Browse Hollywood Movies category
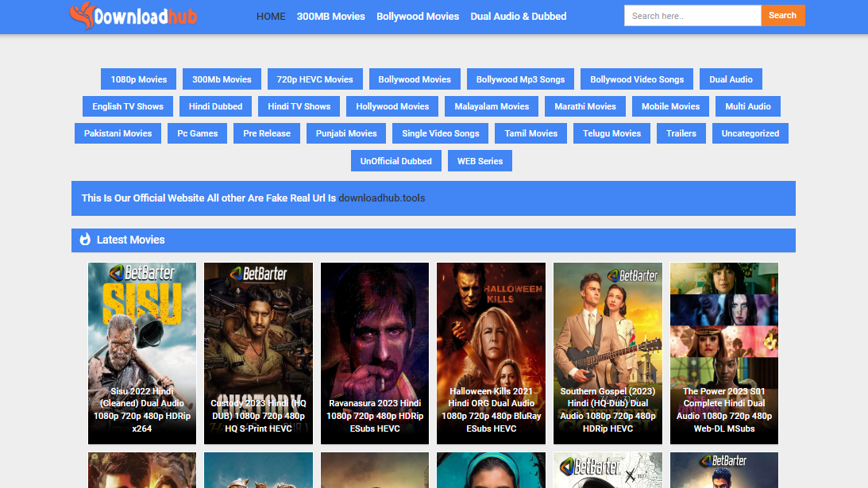 392,106
